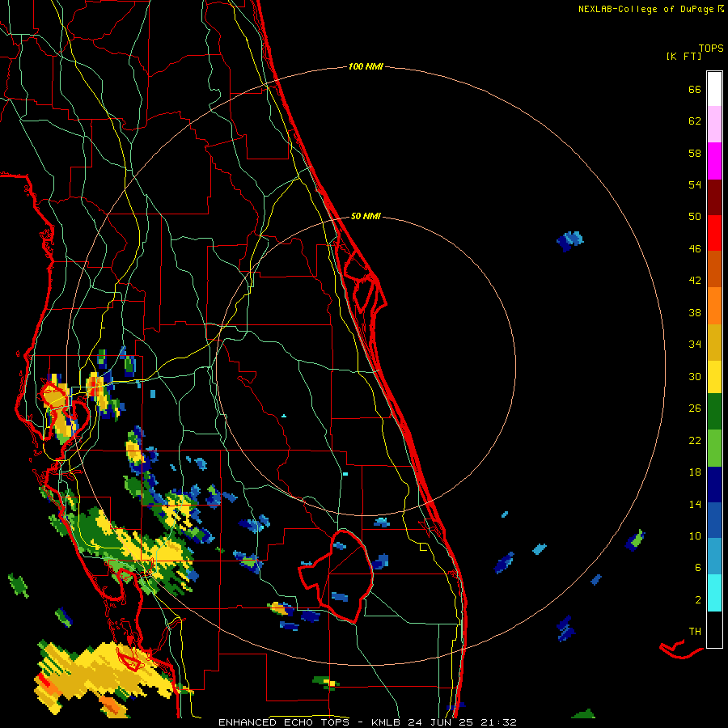The width and height of the screenshot is (728, 728).
Task: Click the yellow legend swatch beside 30
Action: tap(714, 376)
